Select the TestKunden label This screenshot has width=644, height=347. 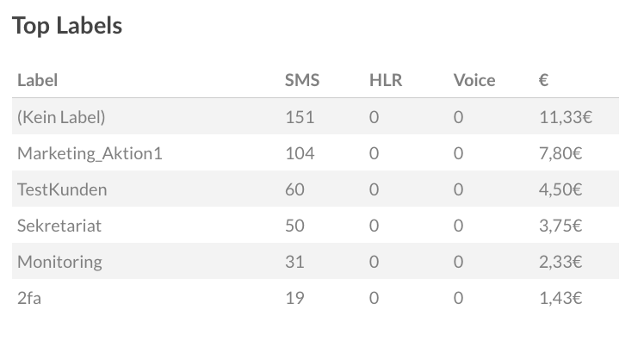[62, 189]
